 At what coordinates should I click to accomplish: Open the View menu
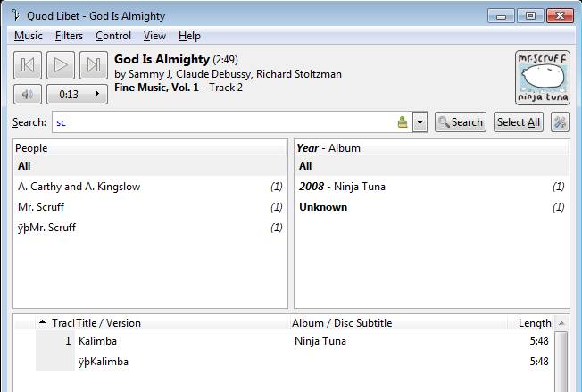pyautogui.click(x=154, y=36)
